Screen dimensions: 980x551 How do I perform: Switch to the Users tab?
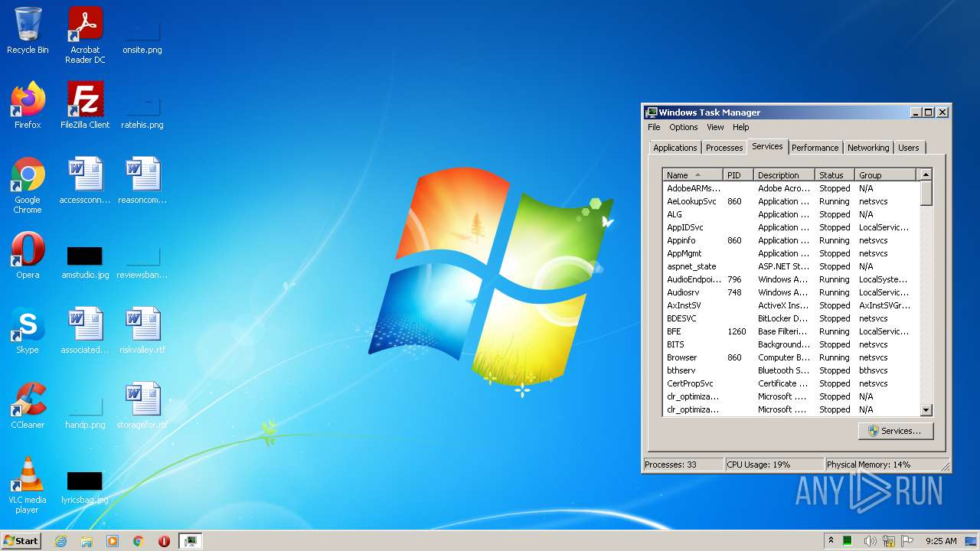point(909,148)
